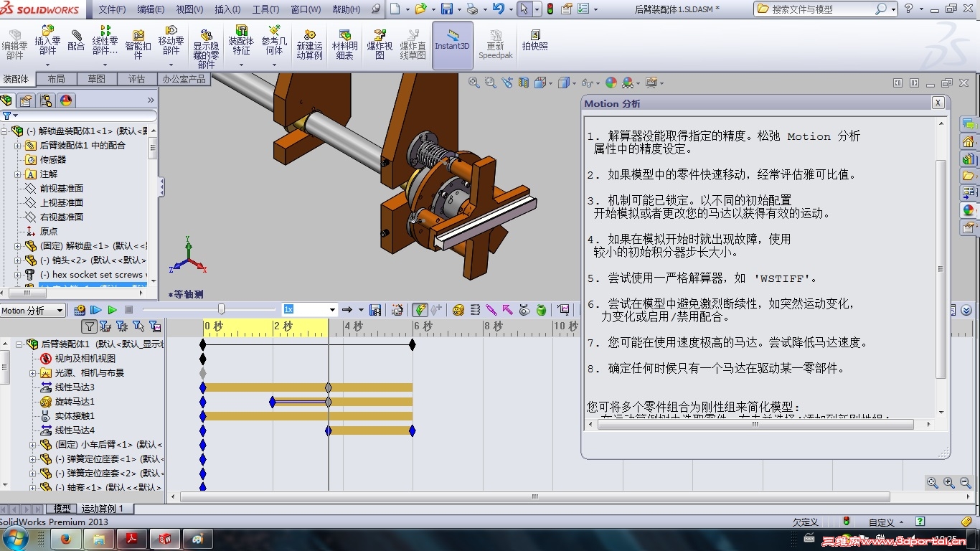Toggle the Autokey button in the Motion toolbar
Viewport: 980px width, 551px height.
click(x=420, y=310)
